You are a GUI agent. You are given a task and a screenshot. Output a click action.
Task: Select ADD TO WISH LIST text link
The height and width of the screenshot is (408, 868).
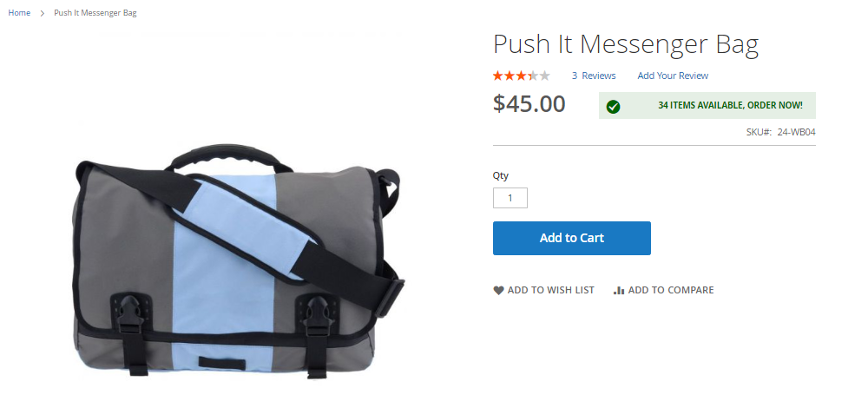(x=551, y=290)
